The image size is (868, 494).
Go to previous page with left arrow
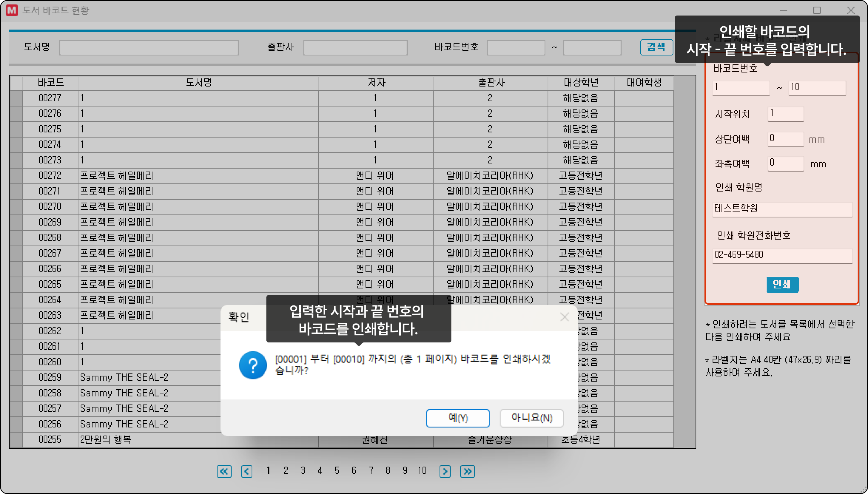(247, 471)
